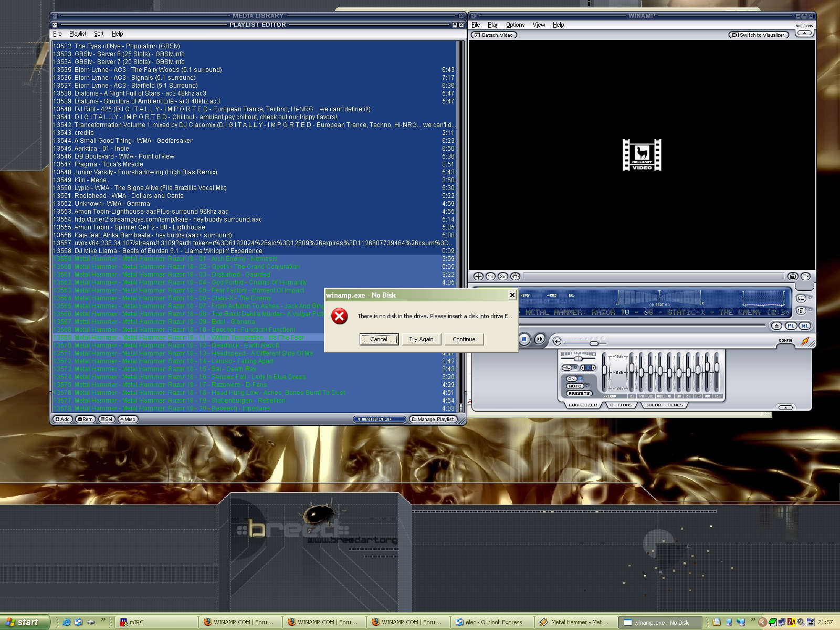Click Switch to Visualizer button

(759, 35)
